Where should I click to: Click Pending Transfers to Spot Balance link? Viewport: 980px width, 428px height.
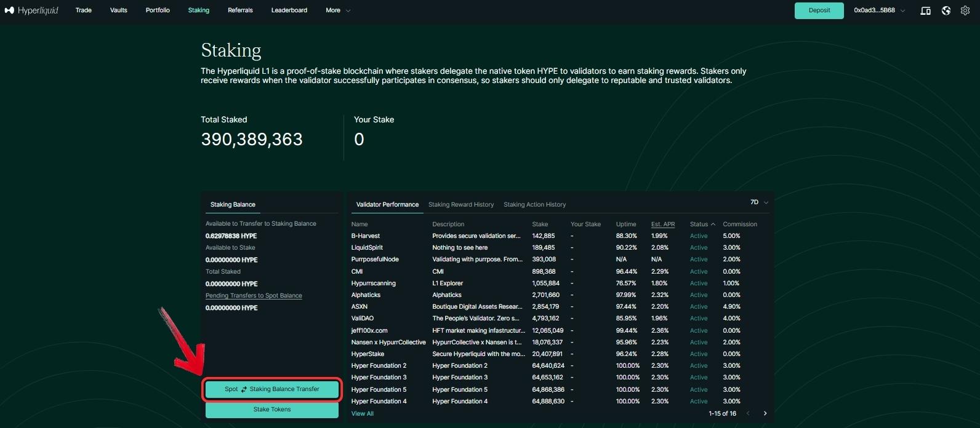[254, 296]
